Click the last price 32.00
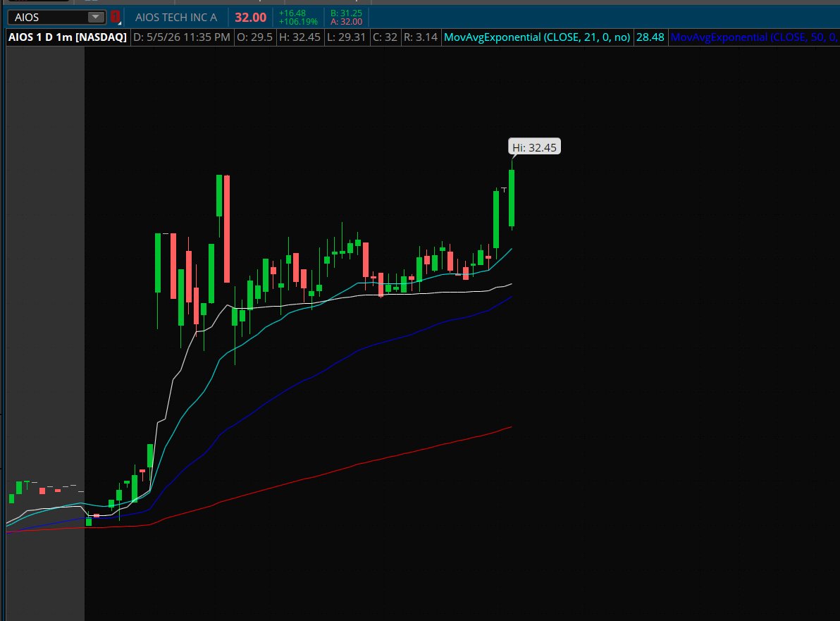 [250, 17]
